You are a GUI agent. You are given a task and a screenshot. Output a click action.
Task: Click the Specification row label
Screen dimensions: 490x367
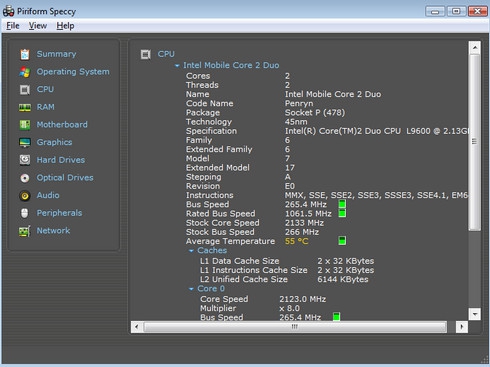click(x=211, y=131)
